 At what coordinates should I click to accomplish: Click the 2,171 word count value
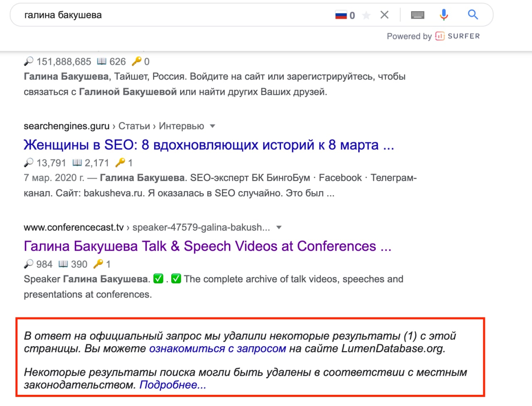pos(97,163)
